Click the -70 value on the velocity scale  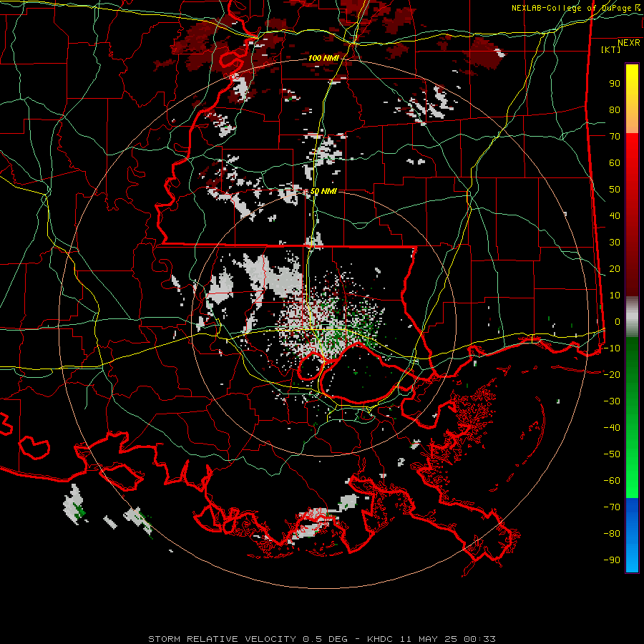612,507
